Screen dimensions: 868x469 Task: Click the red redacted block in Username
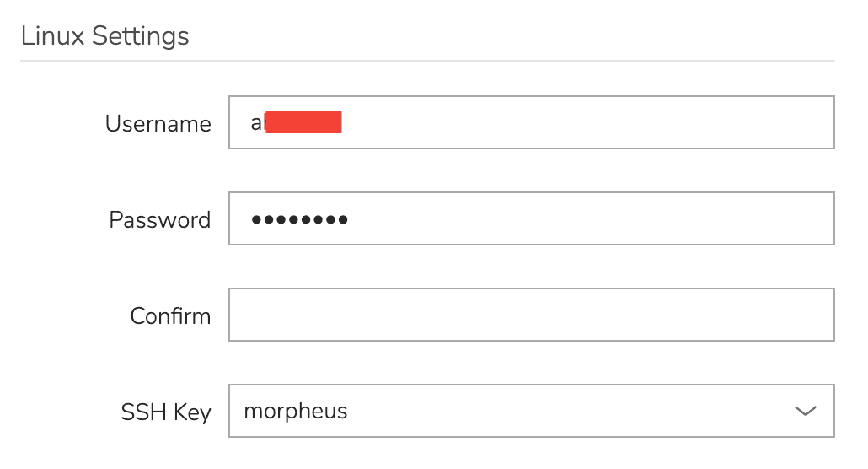[303, 122]
